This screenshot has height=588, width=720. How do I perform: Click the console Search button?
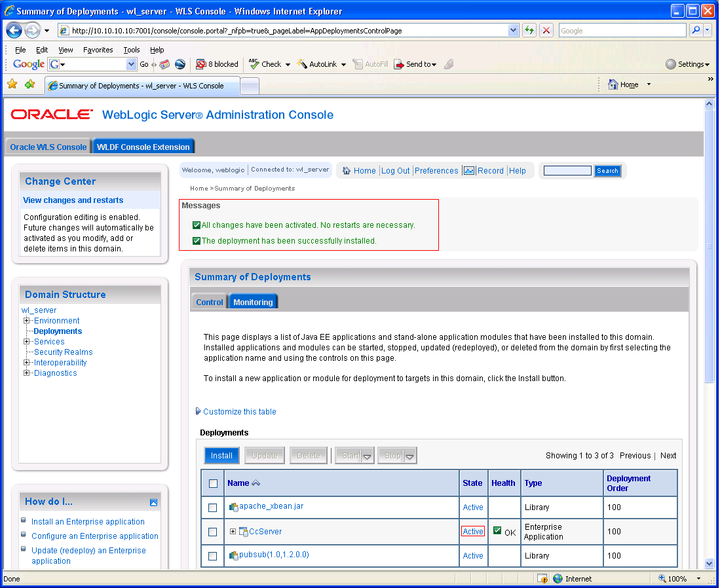pos(607,171)
